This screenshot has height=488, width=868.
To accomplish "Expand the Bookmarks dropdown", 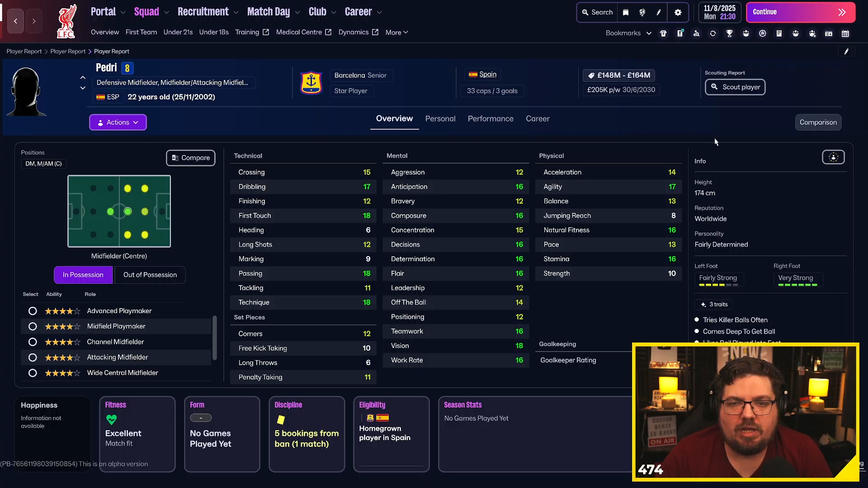I will 628,33.
